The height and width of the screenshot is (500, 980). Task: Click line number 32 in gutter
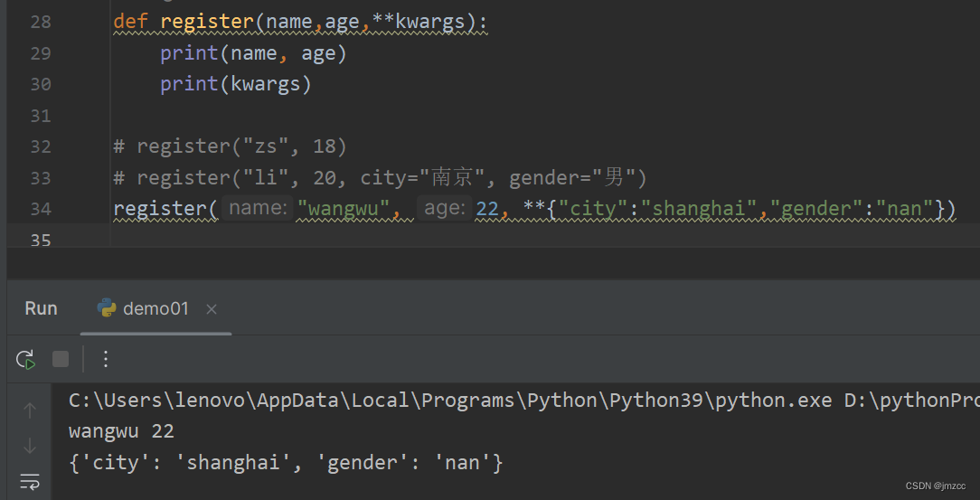(41, 146)
